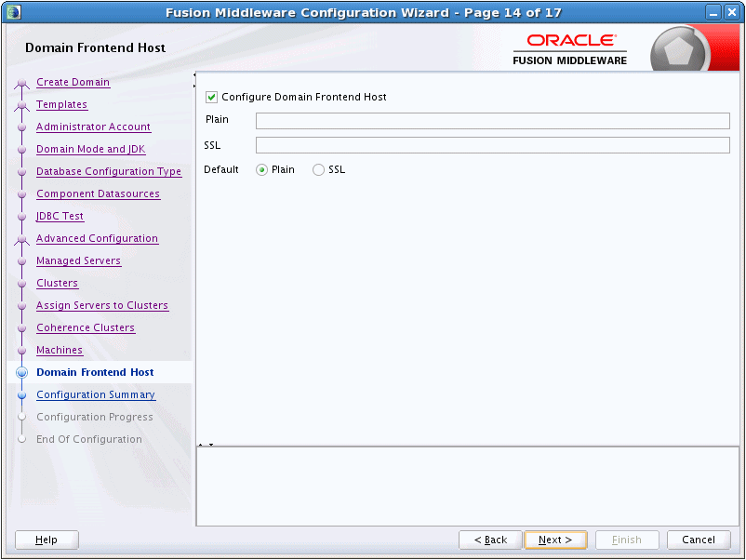Click the Assign Servers to Clusters bullet icon
This screenshot has width=746, height=560.
point(22,306)
